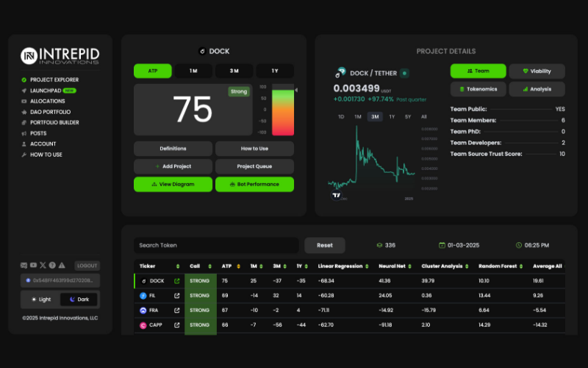Click the warning triangle icon in sidebar footer
Viewport: 588px width, 368px height.
pos(62,265)
